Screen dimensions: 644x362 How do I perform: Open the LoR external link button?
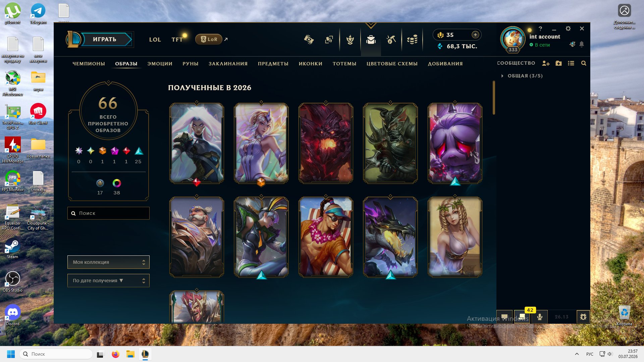point(209,39)
